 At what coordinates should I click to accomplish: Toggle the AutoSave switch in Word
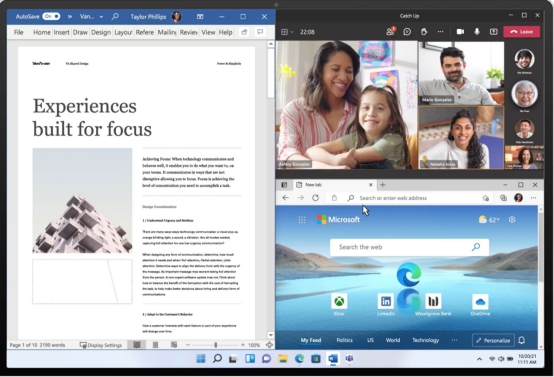pos(51,16)
